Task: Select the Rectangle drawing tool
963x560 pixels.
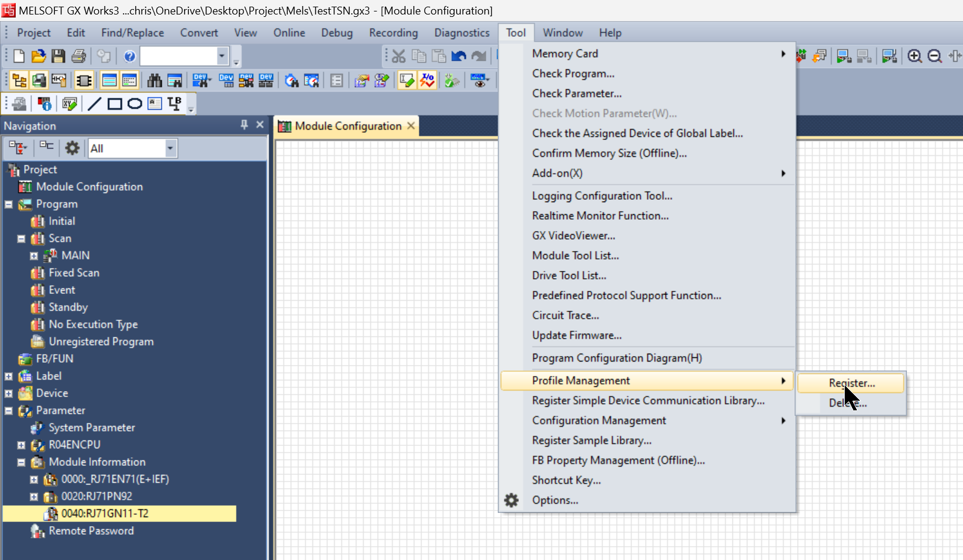Action: (x=115, y=104)
